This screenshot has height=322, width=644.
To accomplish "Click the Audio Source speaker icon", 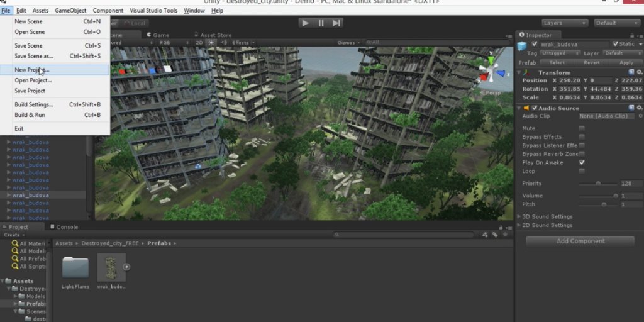I will pos(526,108).
